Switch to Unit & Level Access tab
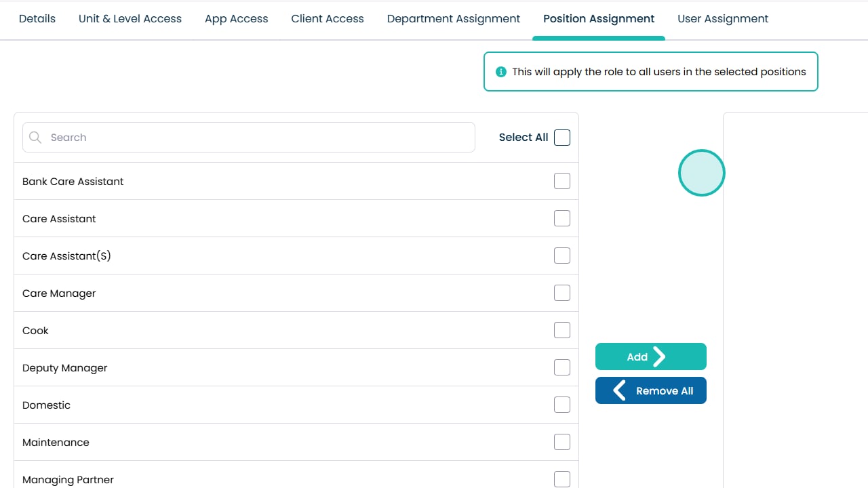Viewport: 868px width, 488px height. tap(130, 19)
